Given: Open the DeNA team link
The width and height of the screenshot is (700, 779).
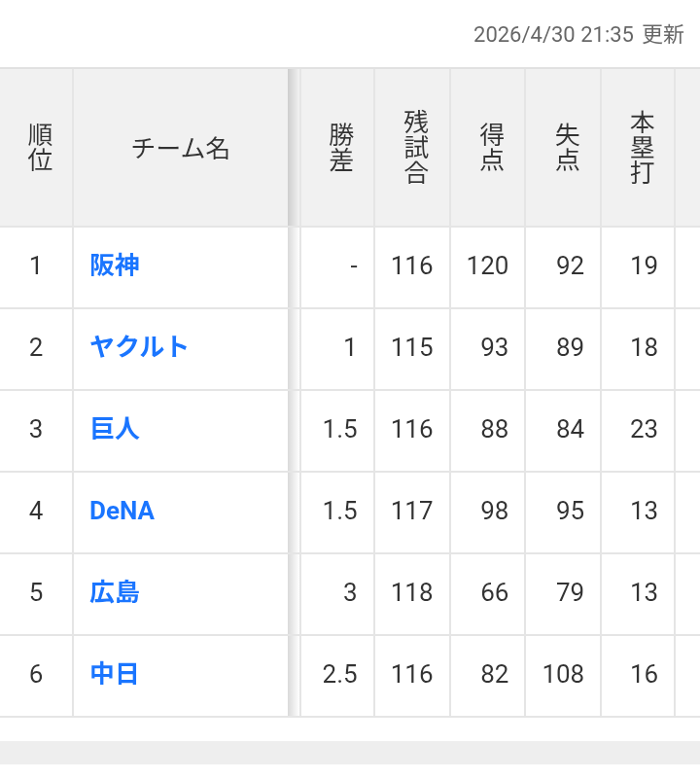Looking at the screenshot, I should (x=122, y=511).
